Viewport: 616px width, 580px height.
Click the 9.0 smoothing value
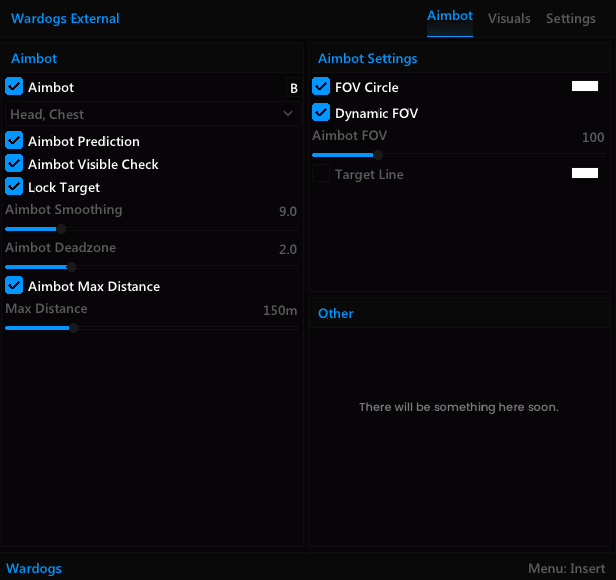288,211
